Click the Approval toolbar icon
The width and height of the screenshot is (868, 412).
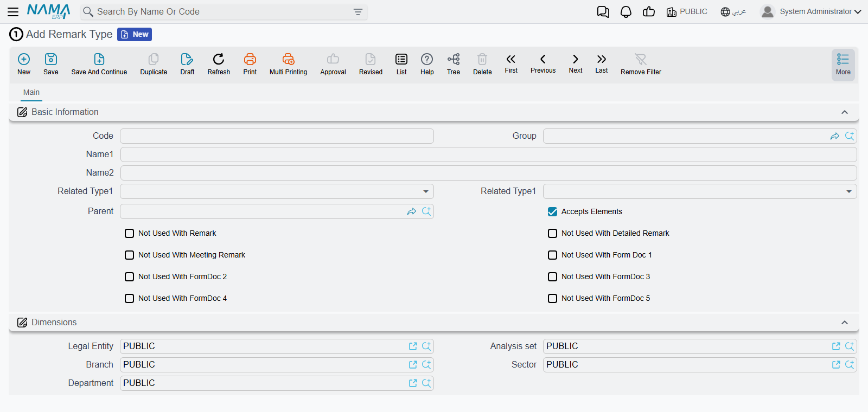pos(333,59)
